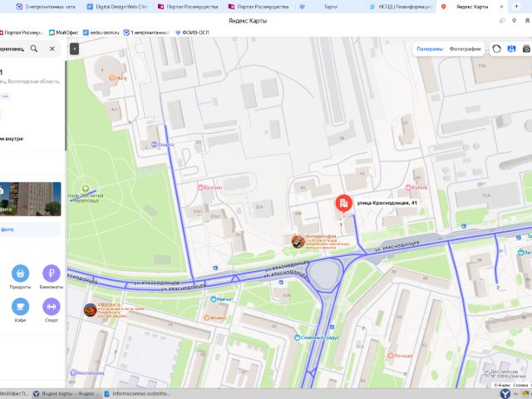Click the blue map layers icon in the map toolbar
This screenshot has width=532, height=399.
tap(511, 49)
